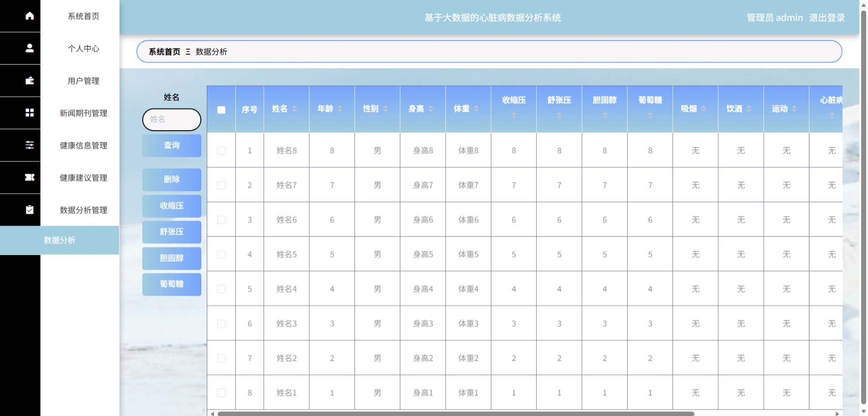This screenshot has width=868, height=416.
Task: Click the table's scroll right arrow
Action: coord(837,414)
